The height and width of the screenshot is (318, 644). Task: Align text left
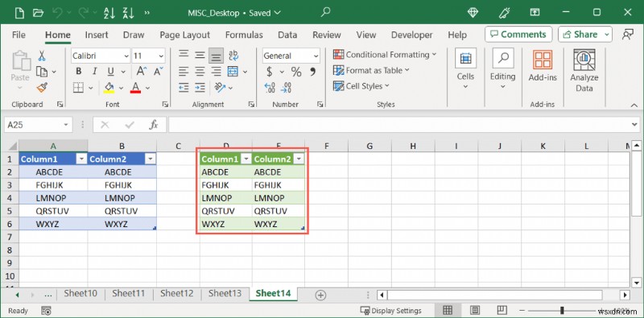[x=184, y=72]
